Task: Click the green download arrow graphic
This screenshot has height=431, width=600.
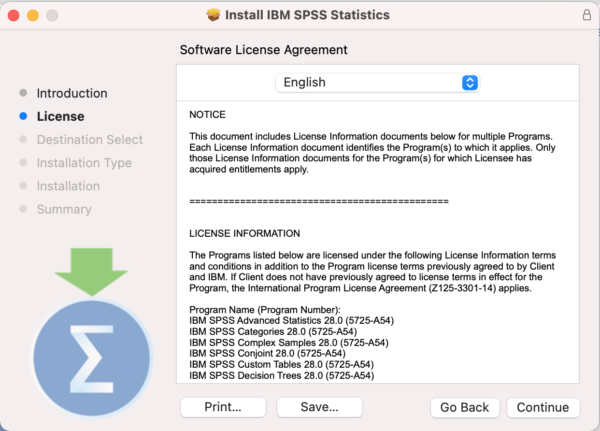Action: (x=91, y=272)
